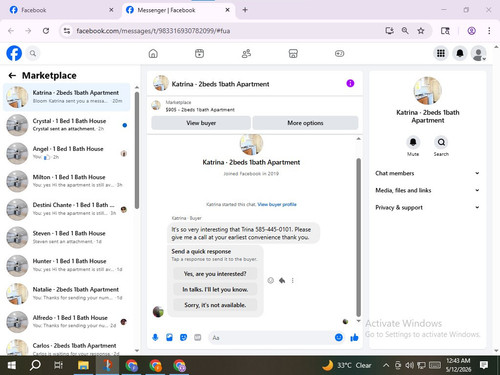Expand the Chat members section
The width and height of the screenshot is (500, 375).
[x=427, y=173]
